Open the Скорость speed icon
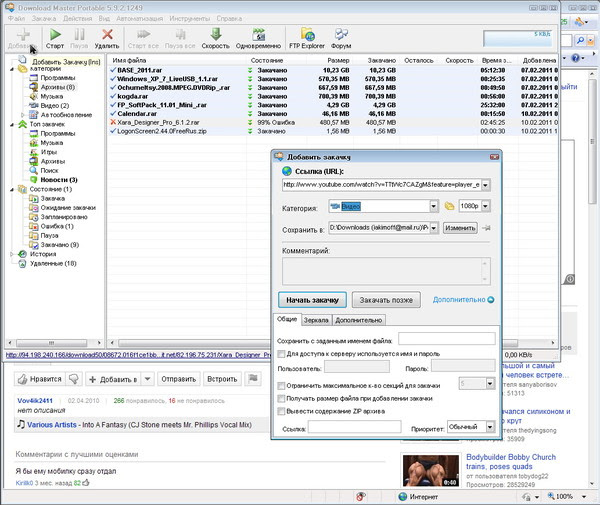This screenshot has width=600, height=505. tap(216, 34)
